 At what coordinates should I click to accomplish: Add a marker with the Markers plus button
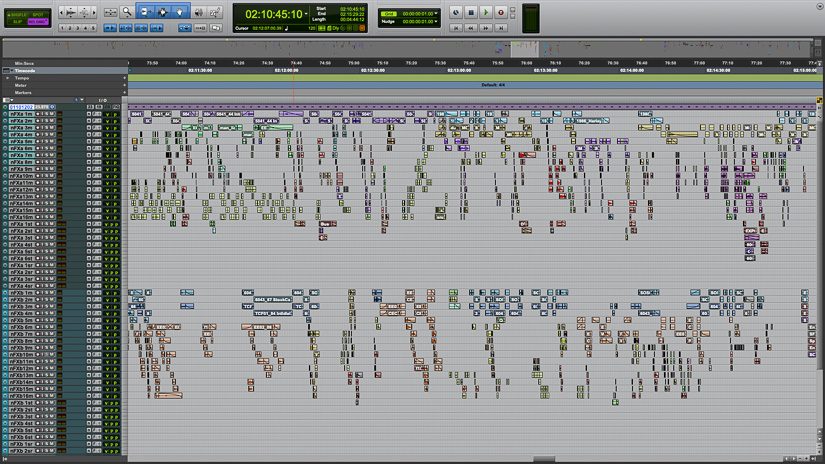pyautogui.click(x=124, y=92)
